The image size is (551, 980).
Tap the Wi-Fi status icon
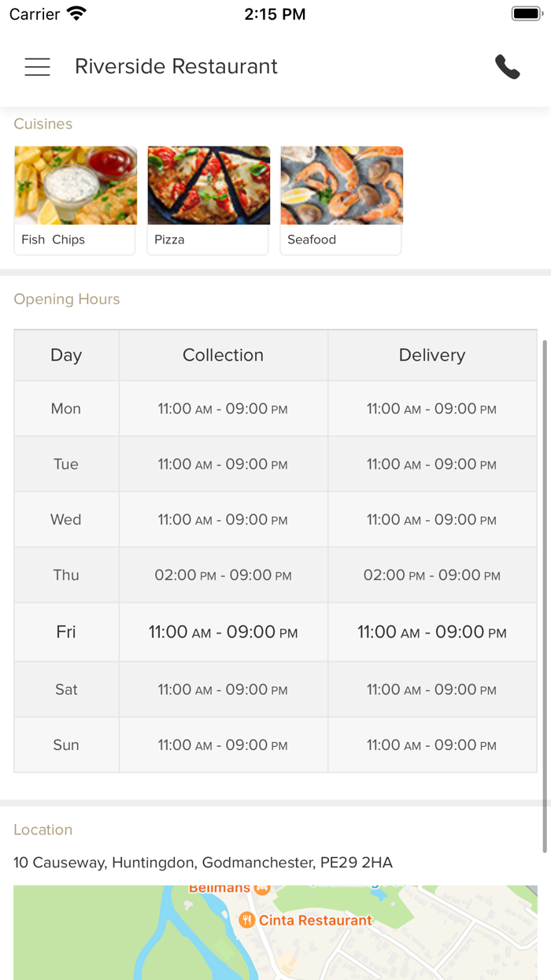(x=76, y=13)
